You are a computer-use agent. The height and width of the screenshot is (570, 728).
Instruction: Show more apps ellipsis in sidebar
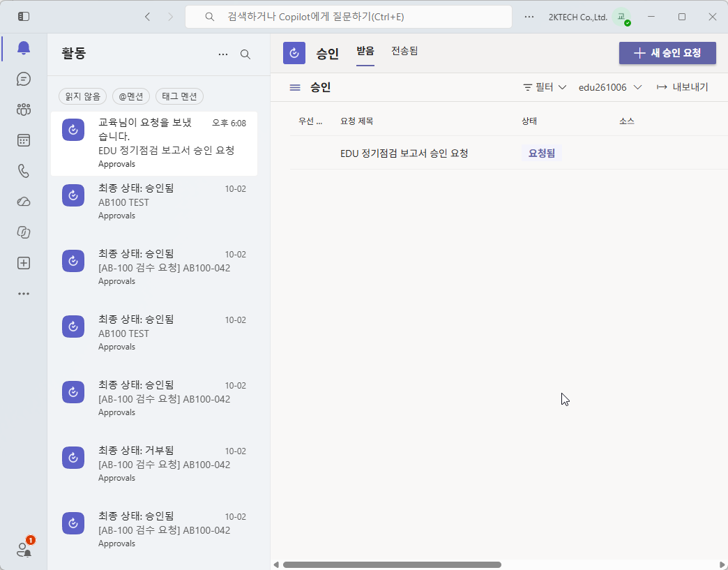[x=24, y=294]
